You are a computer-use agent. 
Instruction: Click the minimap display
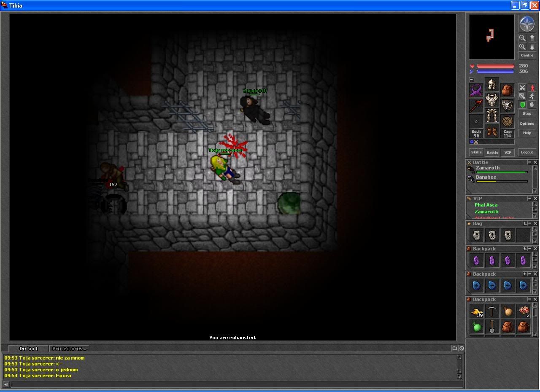[x=491, y=37]
